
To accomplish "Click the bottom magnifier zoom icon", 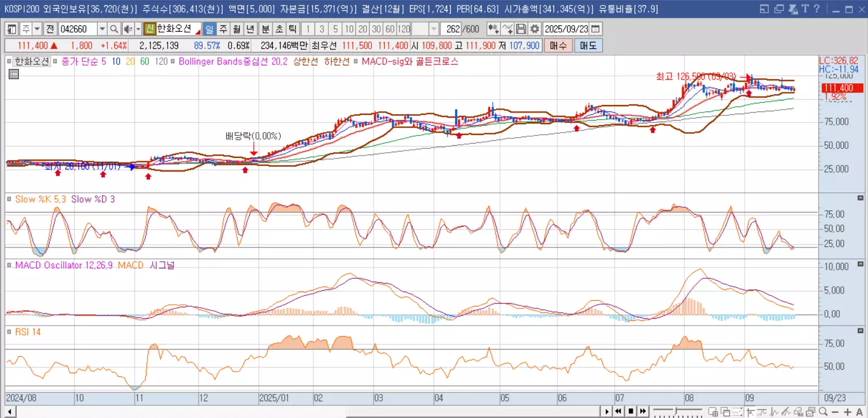I will pyautogui.click(x=823, y=412).
